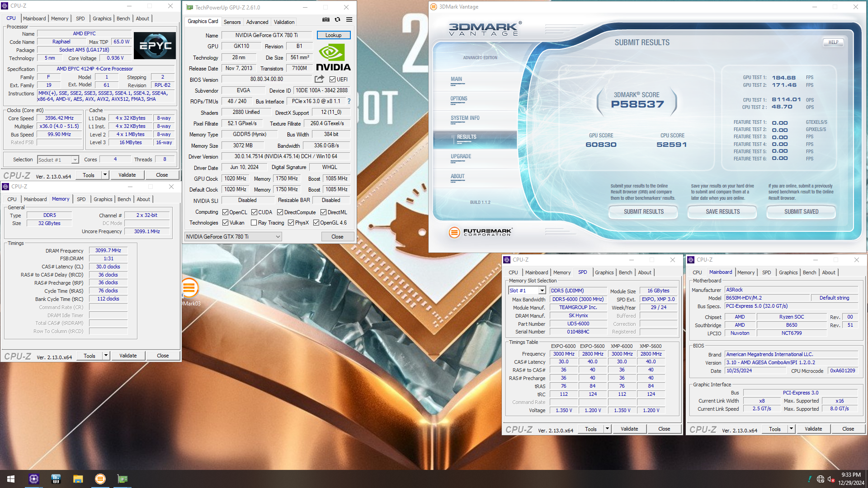This screenshot has height=488, width=868.
Task: Click 3DMark03 desktop shortcut icon
Action: (x=190, y=288)
